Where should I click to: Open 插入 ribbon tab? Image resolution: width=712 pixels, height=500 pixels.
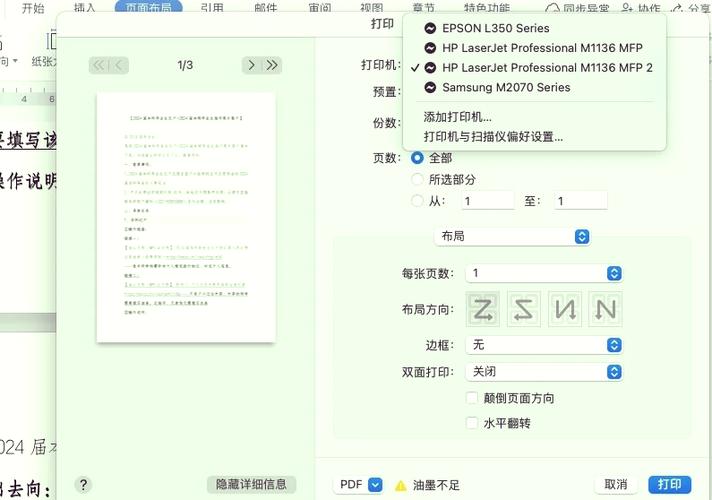[85, 8]
